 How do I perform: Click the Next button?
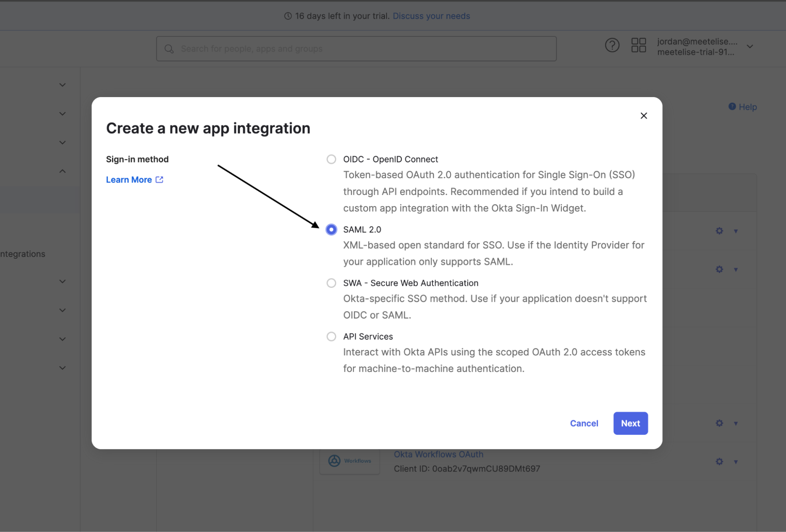point(630,423)
